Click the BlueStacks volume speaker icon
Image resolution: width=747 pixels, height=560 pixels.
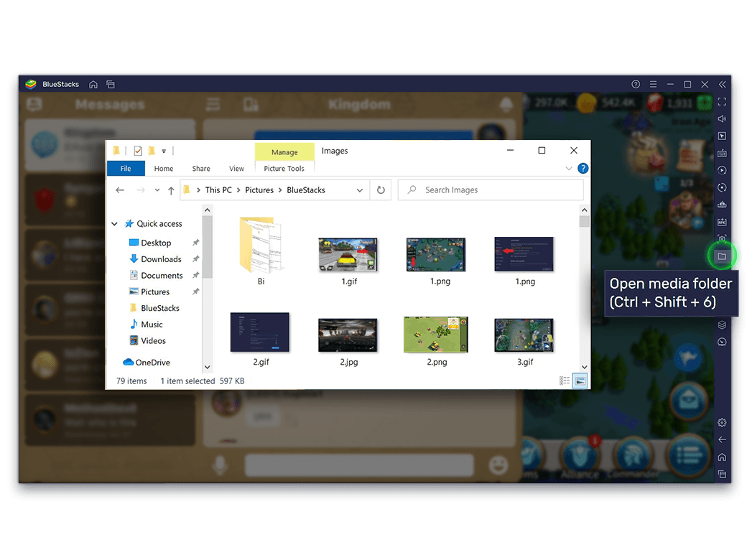coord(722,118)
